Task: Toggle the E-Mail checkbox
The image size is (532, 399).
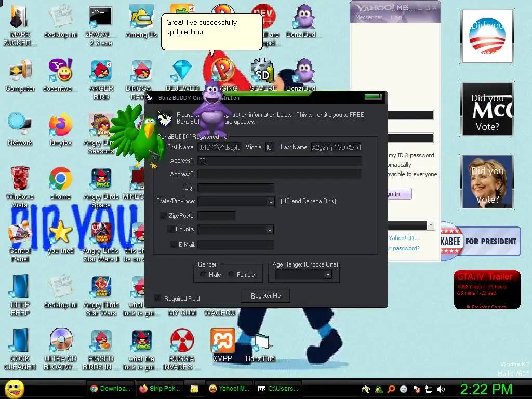Action: [174, 245]
